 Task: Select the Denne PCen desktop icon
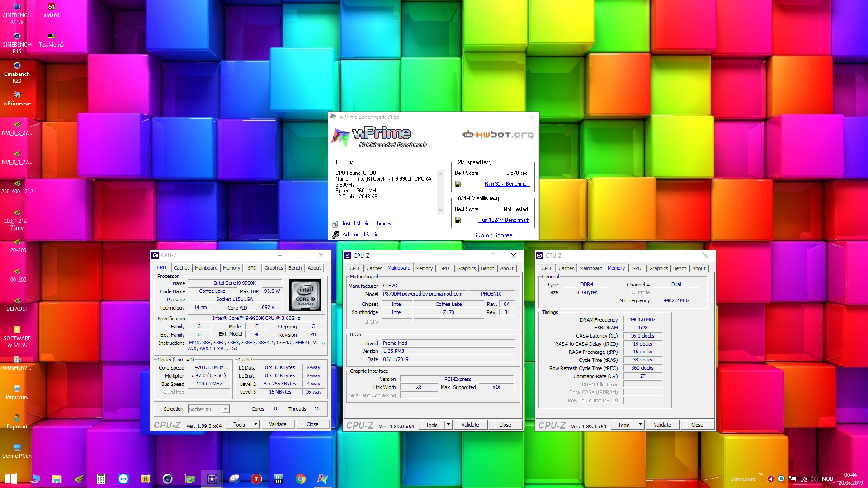click(17, 451)
